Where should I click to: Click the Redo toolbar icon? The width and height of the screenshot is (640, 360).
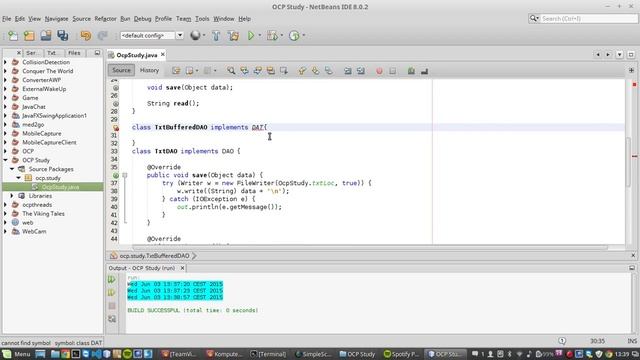click(x=102, y=36)
